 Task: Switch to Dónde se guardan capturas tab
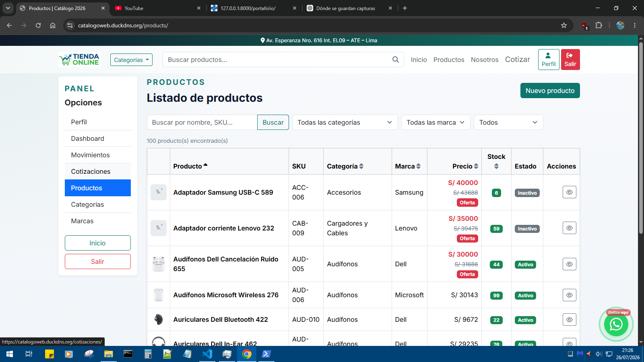(x=349, y=8)
